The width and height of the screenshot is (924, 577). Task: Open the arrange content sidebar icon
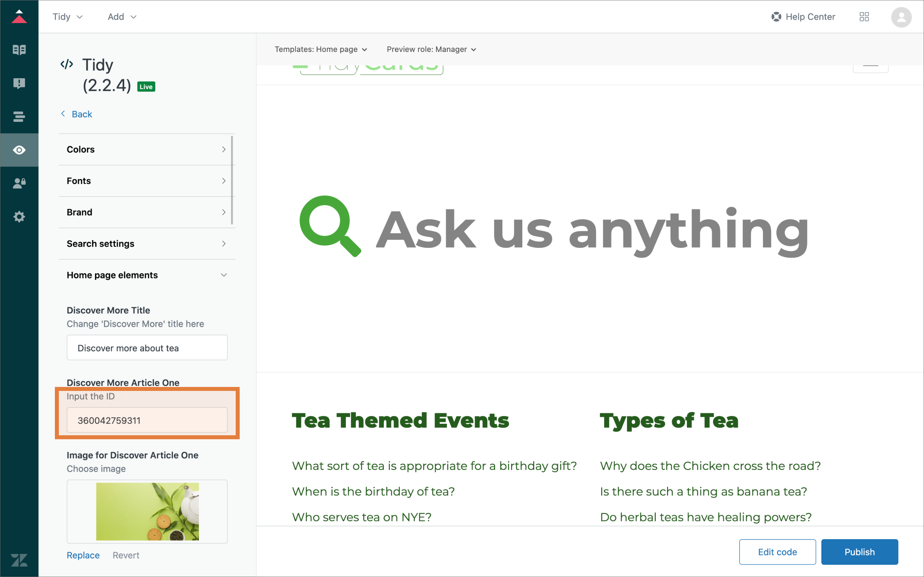[x=19, y=116]
